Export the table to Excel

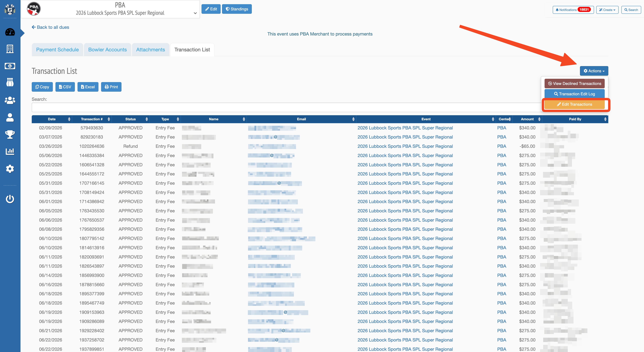tap(88, 87)
